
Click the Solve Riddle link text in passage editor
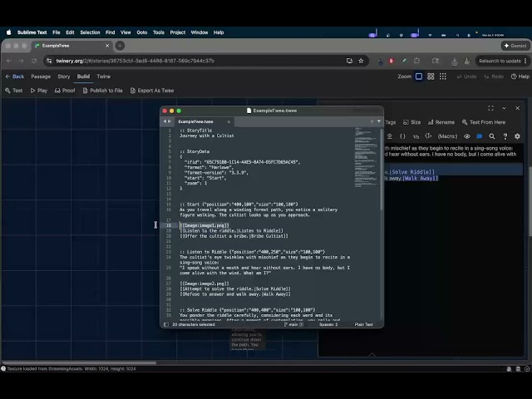[x=412, y=172]
